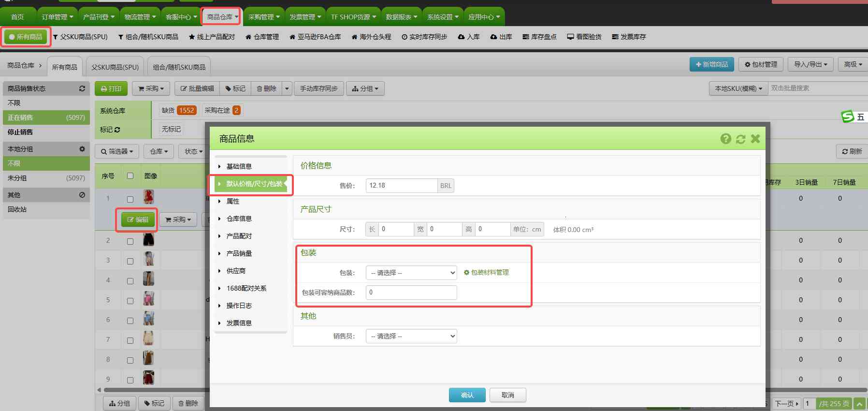
Task: Click product thumbnail in row 1
Action: coord(149,197)
